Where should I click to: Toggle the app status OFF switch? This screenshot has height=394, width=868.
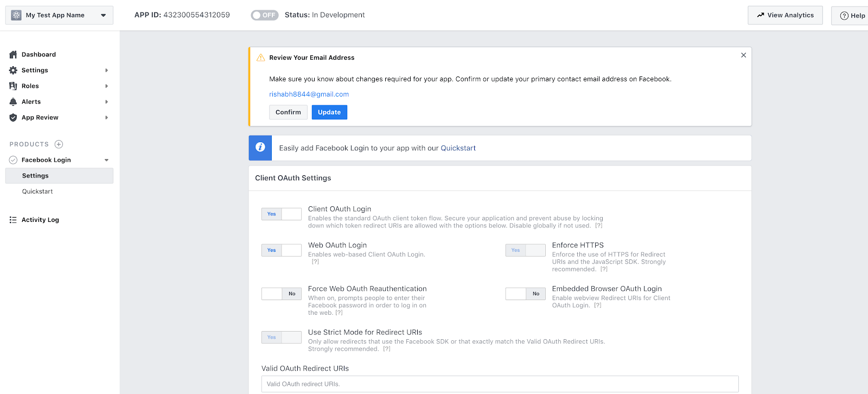265,15
